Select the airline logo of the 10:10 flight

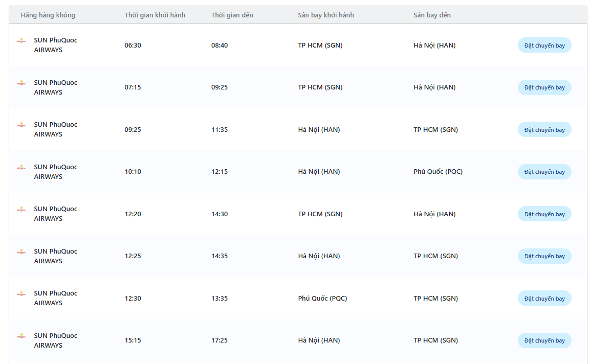[21, 167]
